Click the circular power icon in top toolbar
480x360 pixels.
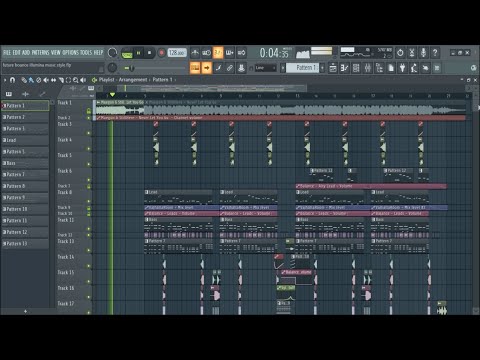(x=400, y=53)
